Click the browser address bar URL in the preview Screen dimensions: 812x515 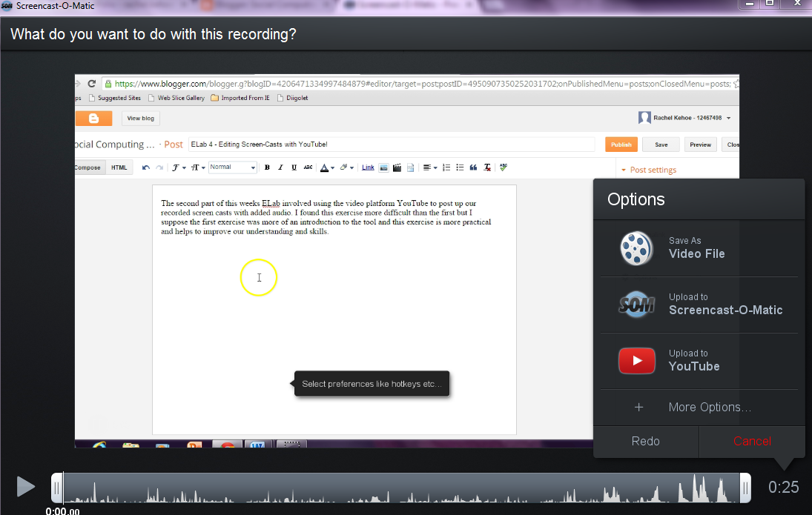coord(423,84)
